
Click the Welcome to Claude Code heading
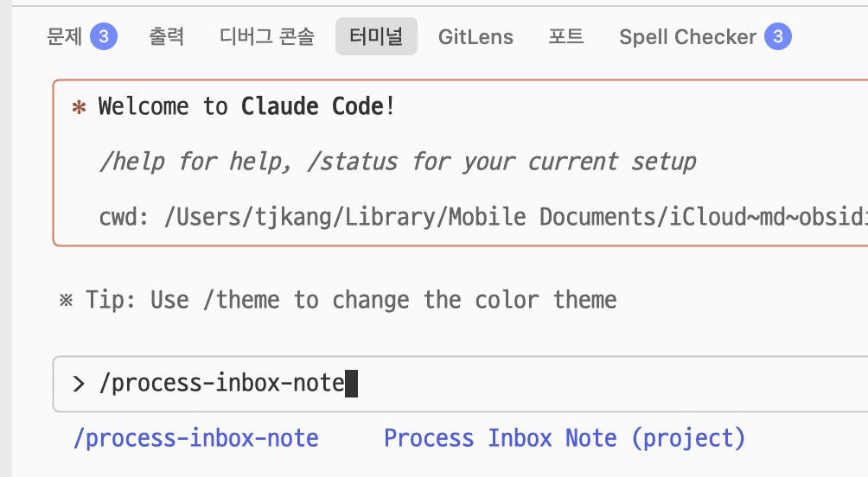[x=246, y=106]
